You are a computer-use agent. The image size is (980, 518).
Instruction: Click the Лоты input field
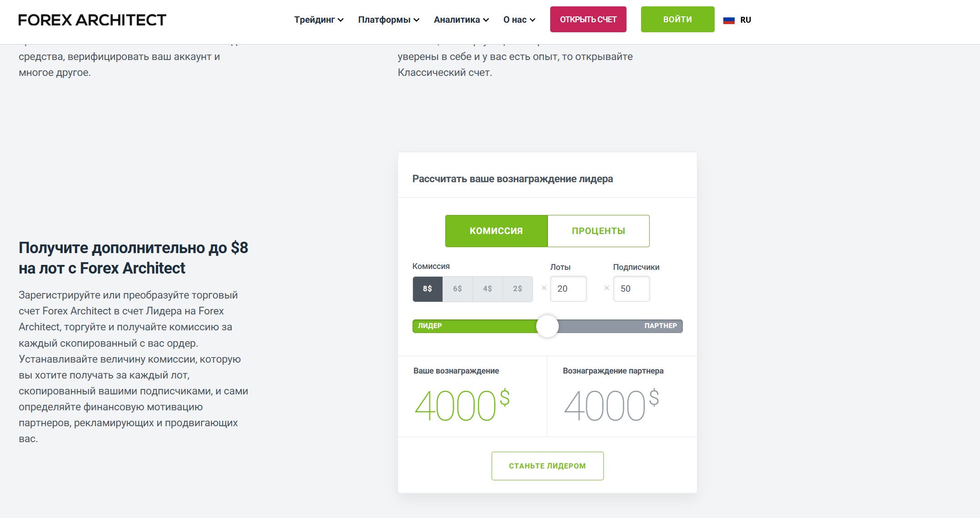(x=568, y=289)
